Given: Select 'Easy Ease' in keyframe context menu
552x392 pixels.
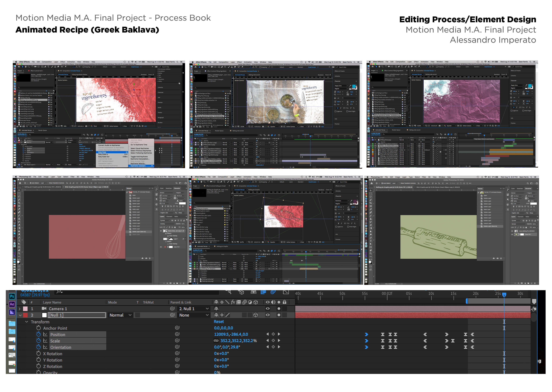Looking at the screenshot, I should click(102, 152).
